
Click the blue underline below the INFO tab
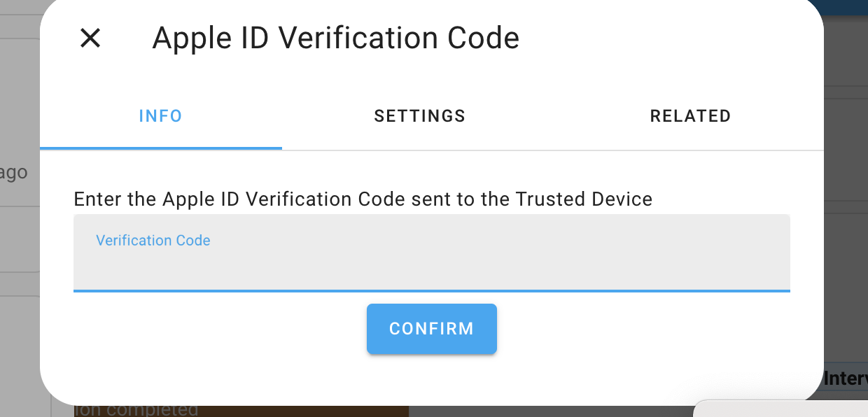pos(160,148)
